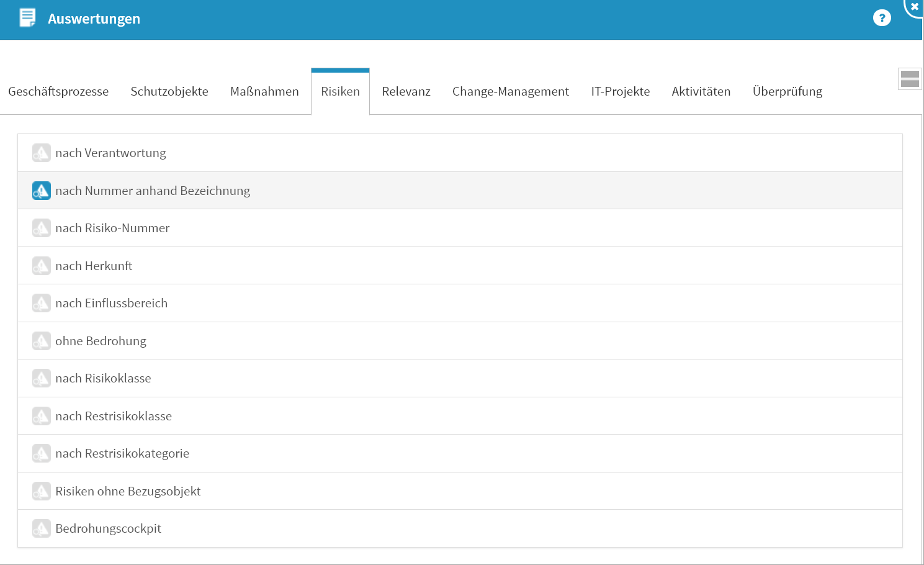Click icon next to ohne Bedrohung

[x=41, y=341]
